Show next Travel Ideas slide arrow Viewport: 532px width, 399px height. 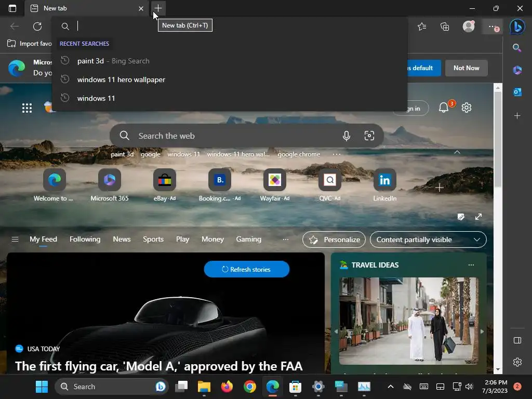[x=482, y=331]
